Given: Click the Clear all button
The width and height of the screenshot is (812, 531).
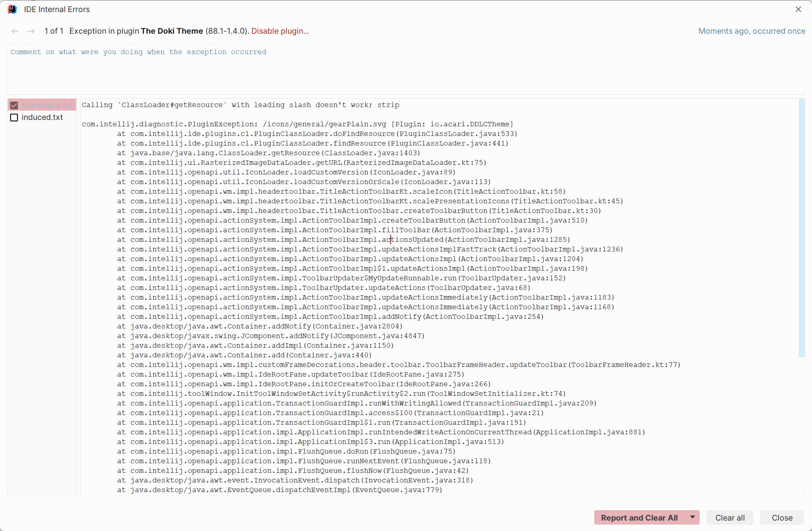Looking at the screenshot, I should click(729, 517).
